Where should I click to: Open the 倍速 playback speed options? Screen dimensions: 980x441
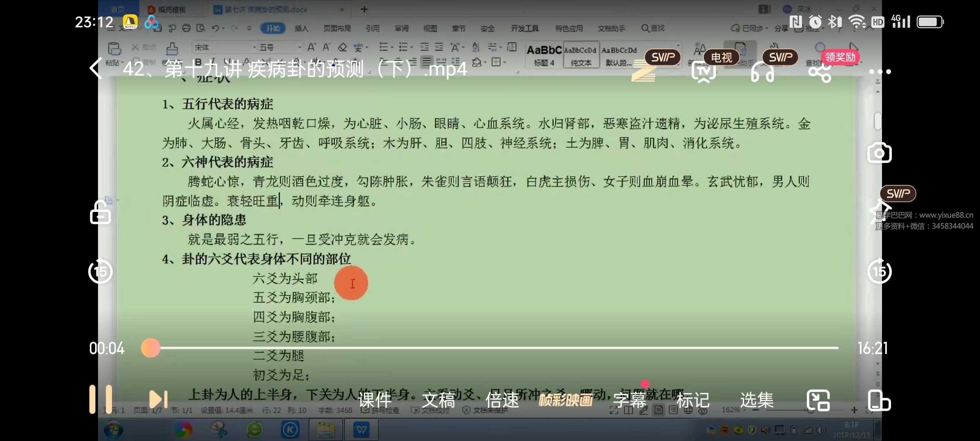click(x=502, y=400)
